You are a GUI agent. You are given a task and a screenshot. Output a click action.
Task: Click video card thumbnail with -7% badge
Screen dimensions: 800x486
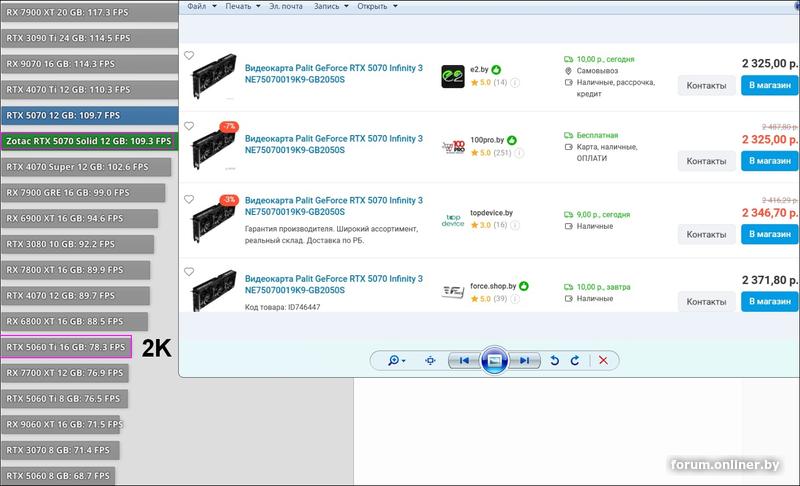[214, 147]
